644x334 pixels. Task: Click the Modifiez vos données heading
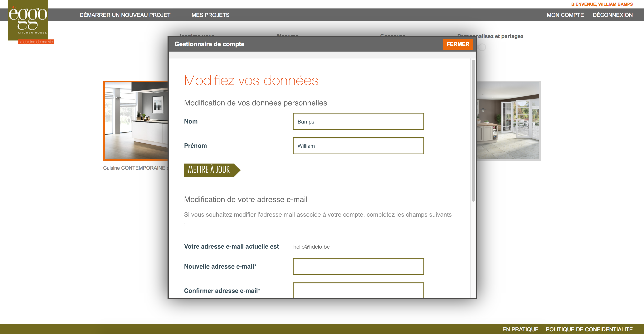pyautogui.click(x=251, y=80)
